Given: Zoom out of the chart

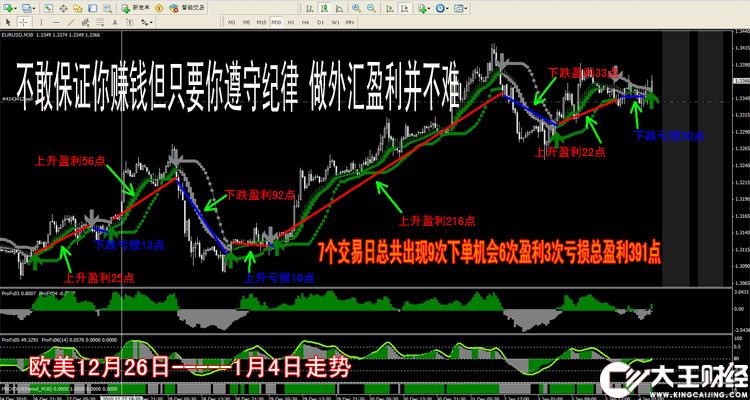Looking at the screenshot, I should (x=371, y=8).
